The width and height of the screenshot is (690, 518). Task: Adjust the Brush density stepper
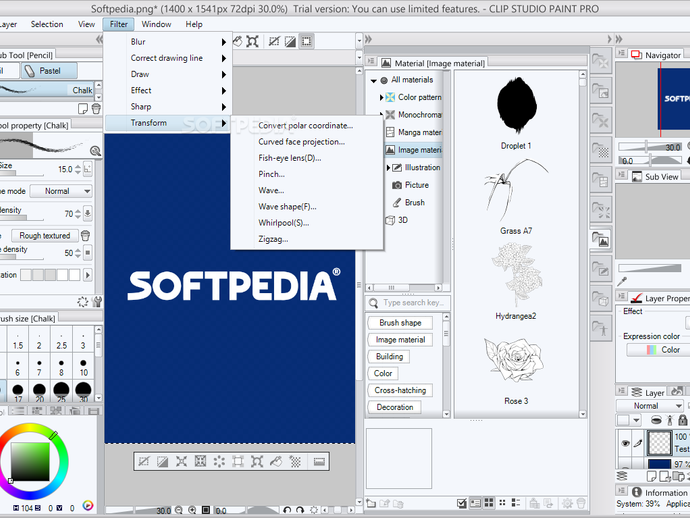click(x=78, y=214)
